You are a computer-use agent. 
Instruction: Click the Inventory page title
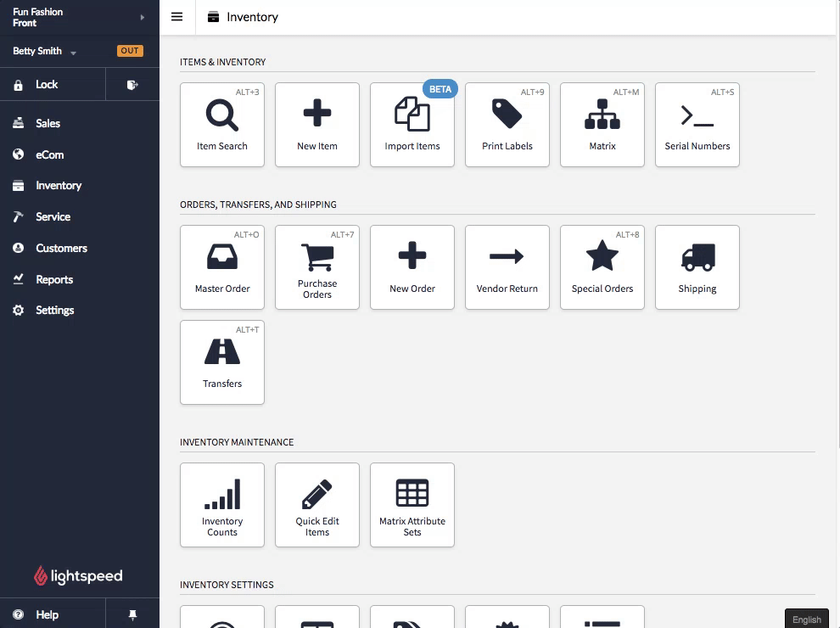click(x=252, y=17)
